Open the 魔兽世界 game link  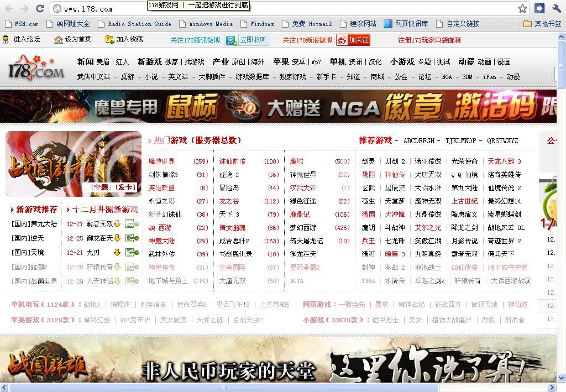point(161,161)
